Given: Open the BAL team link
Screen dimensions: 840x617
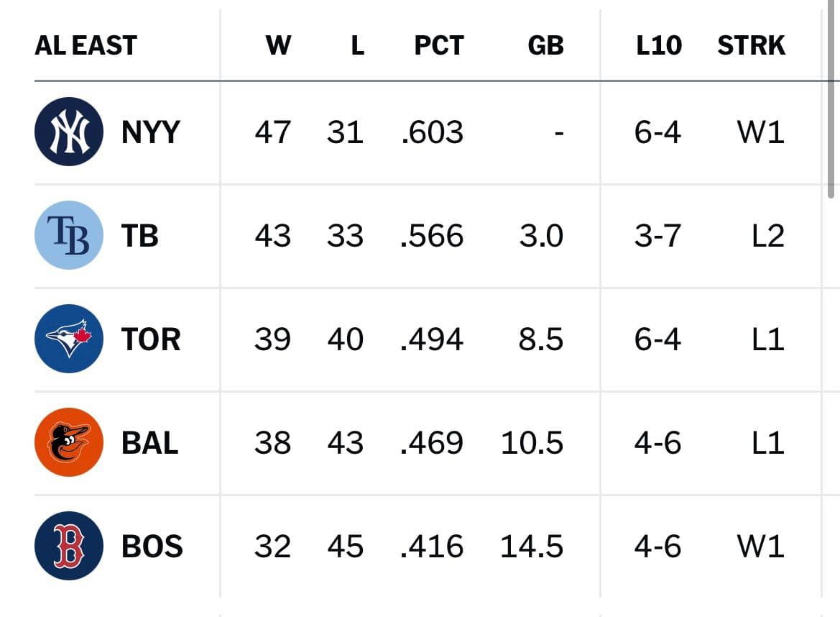Looking at the screenshot, I should [x=150, y=443].
